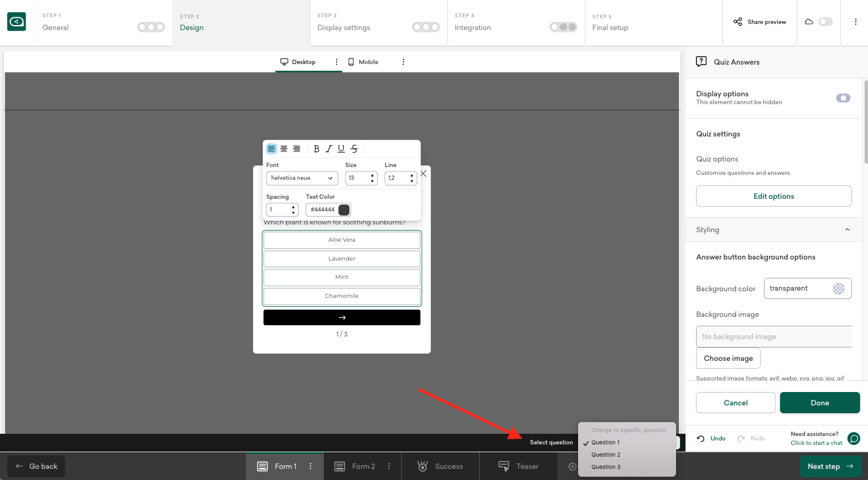Image resolution: width=868 pixels, height=480 pixels.
Task: Click the Line height stepper field
Action: click(x=401, y=178)
